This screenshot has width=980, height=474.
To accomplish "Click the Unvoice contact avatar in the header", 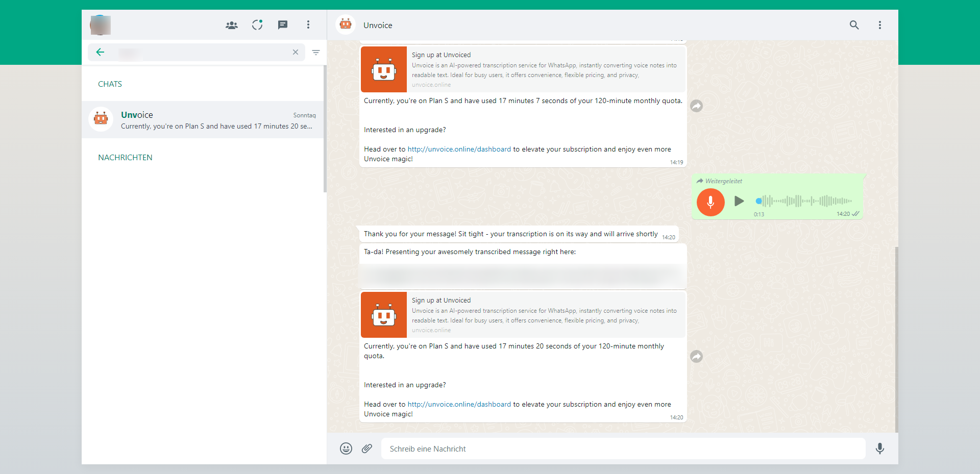I will (x=346, y=24).
